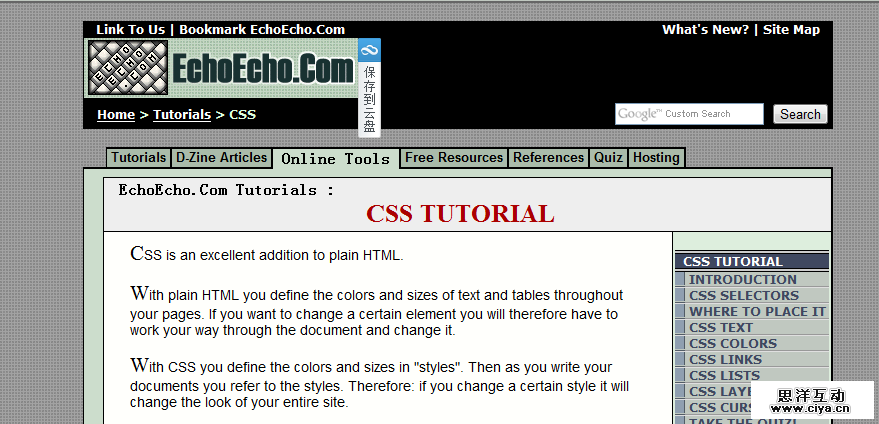Screen dimensions: 879x424
Task: Click the Search button
Action: (x=800, y=114)
